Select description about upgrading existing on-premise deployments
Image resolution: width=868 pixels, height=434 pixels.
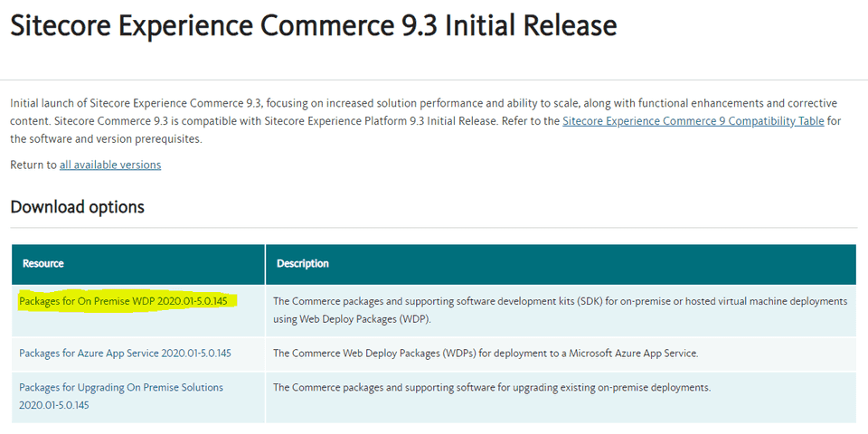(x=492, y=388)
